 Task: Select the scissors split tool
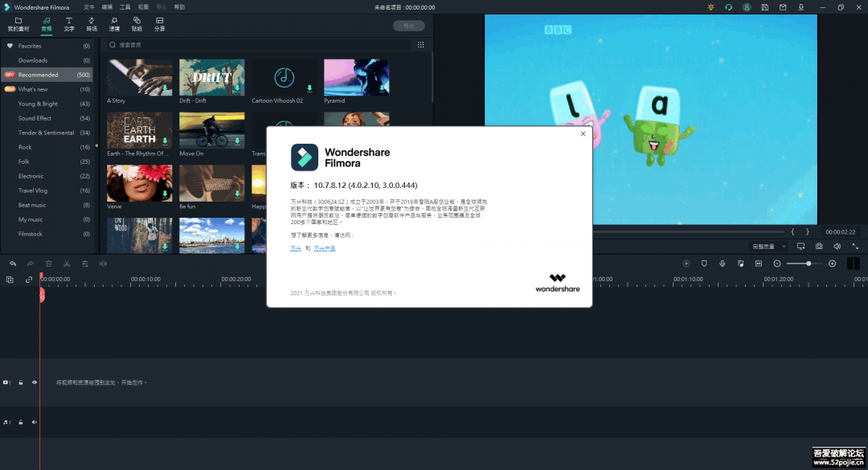point(67,264)
